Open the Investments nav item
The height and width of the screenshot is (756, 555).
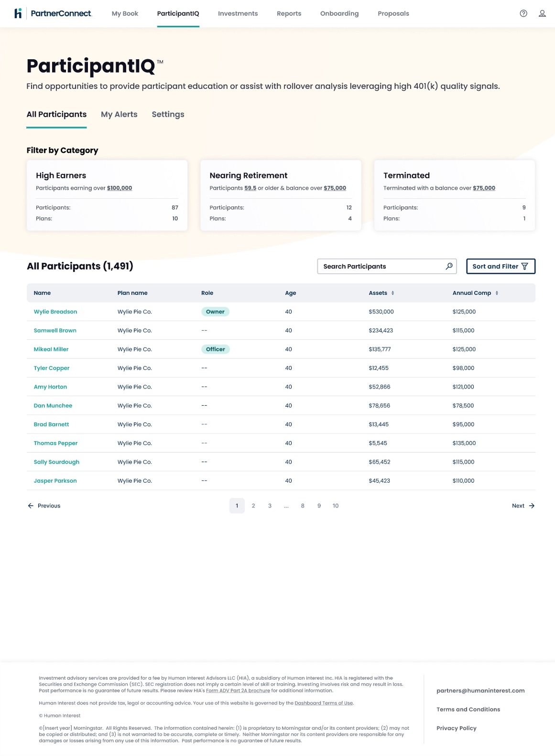click(238, 13)
